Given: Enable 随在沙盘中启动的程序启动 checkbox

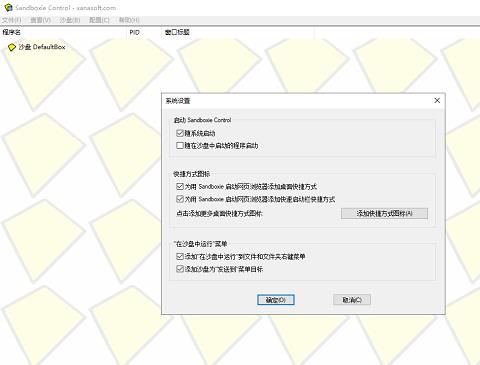Looking at the screenshot, I should (180, 146).
